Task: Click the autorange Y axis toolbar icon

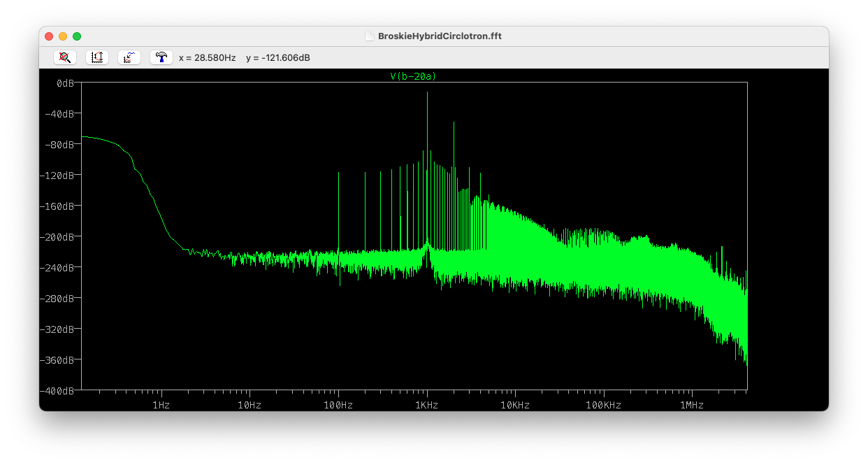Action: 129,57
